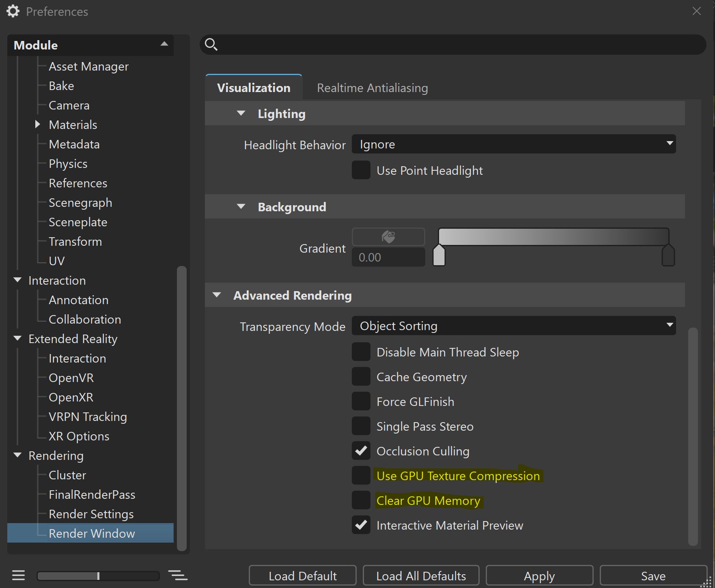This screenshot has width=715, height=588.
Task: Collapse the Rendering tree group
Action: [17, 455]
